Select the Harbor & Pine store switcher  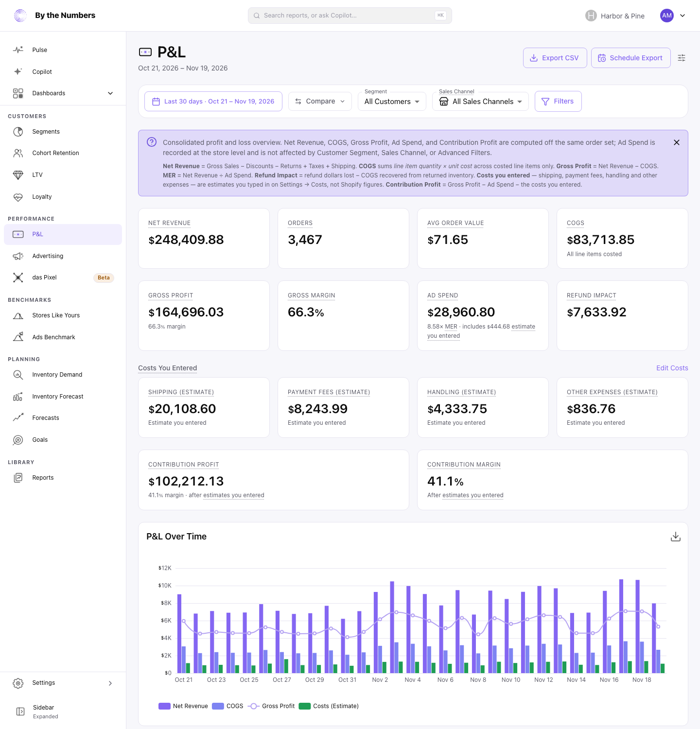(615, 16)
